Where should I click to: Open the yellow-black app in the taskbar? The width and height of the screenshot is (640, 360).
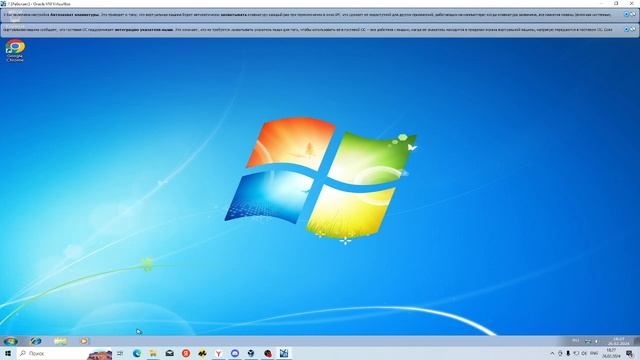click(202, 353)
